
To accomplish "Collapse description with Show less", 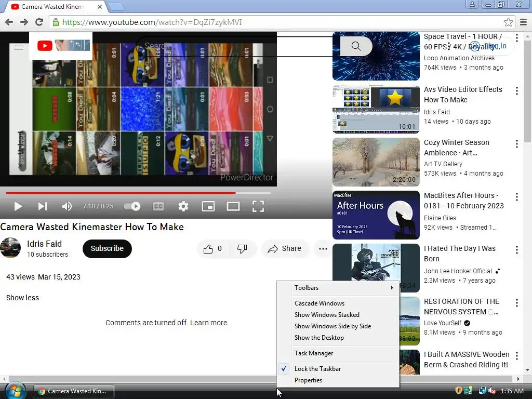I will [22, 298].
